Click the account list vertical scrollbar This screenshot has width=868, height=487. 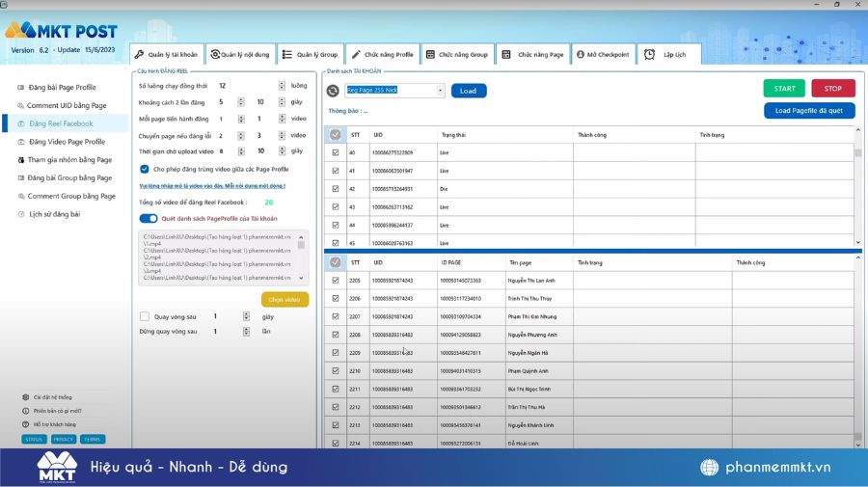click(x=858, y=193)
